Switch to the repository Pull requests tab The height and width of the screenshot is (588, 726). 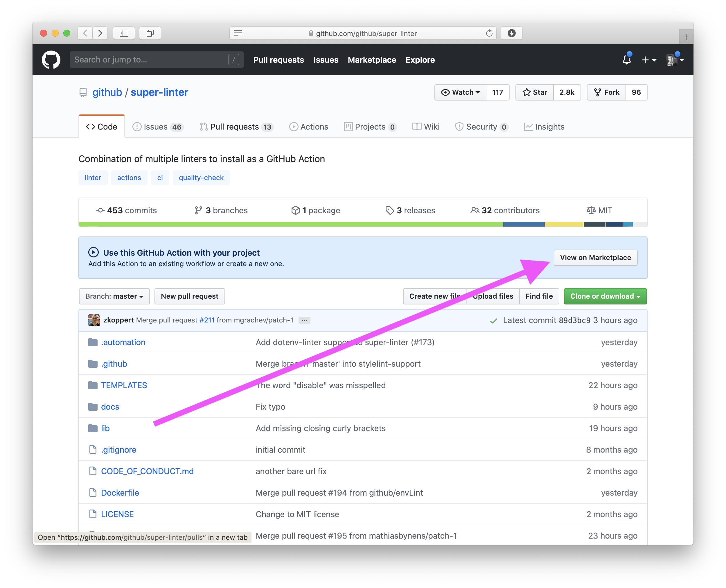click(x=236, y=127)
